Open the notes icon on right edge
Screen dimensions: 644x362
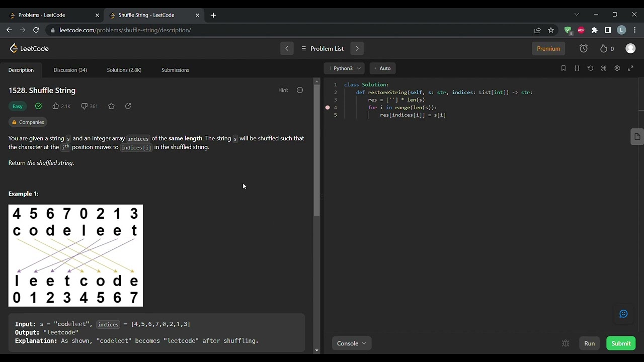pyautogui.click(x=637, y=137)
